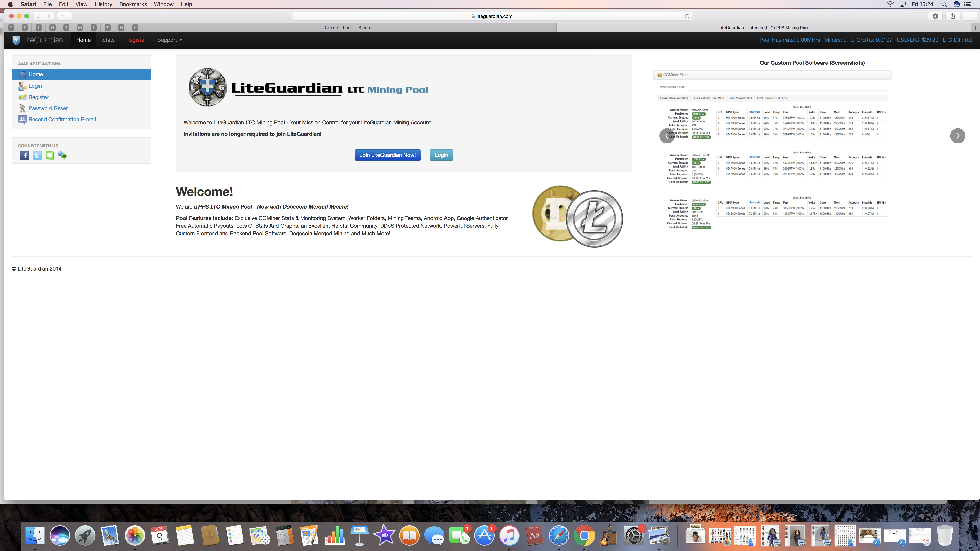This screenshot has width=980, height=551.
Task: Open the Facebook social icon
Action: pos(24,155)
